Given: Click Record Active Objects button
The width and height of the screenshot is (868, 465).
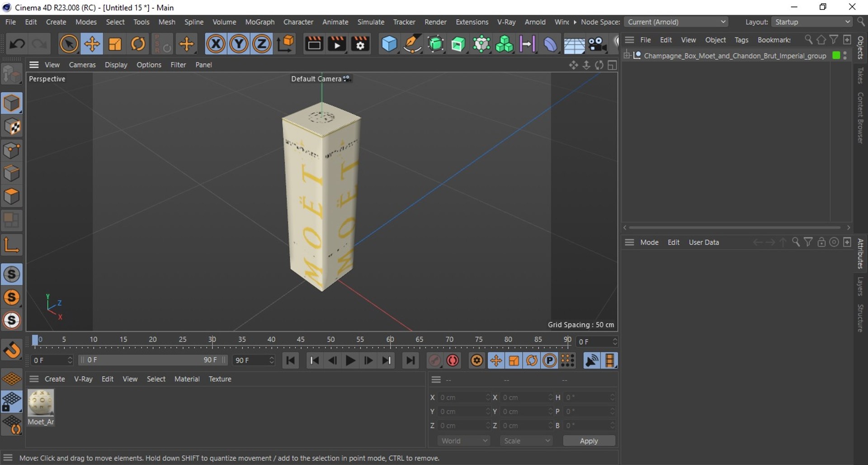Looking at the screenshot, I should click(434, 361).
